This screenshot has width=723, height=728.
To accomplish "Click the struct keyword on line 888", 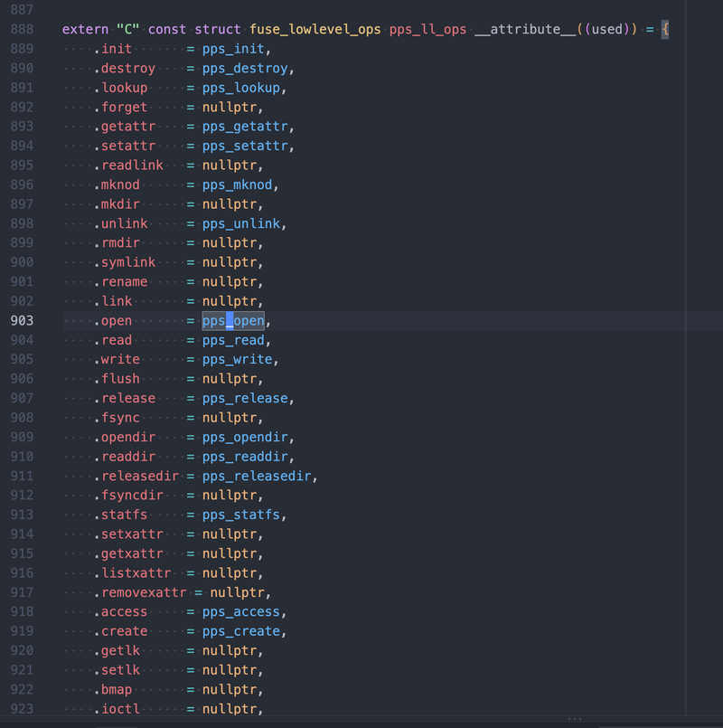I will point(218,29).
